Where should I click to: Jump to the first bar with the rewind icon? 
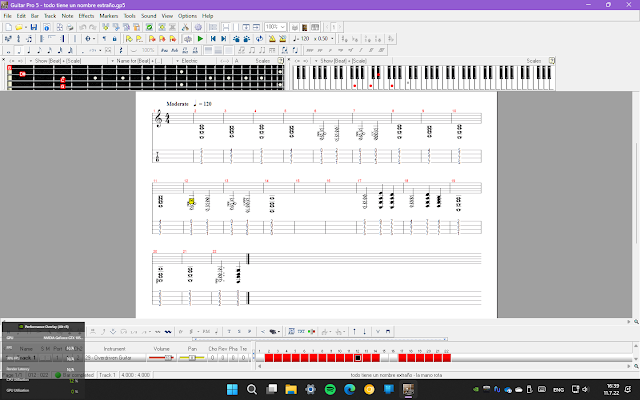click(x=213, y=39)
